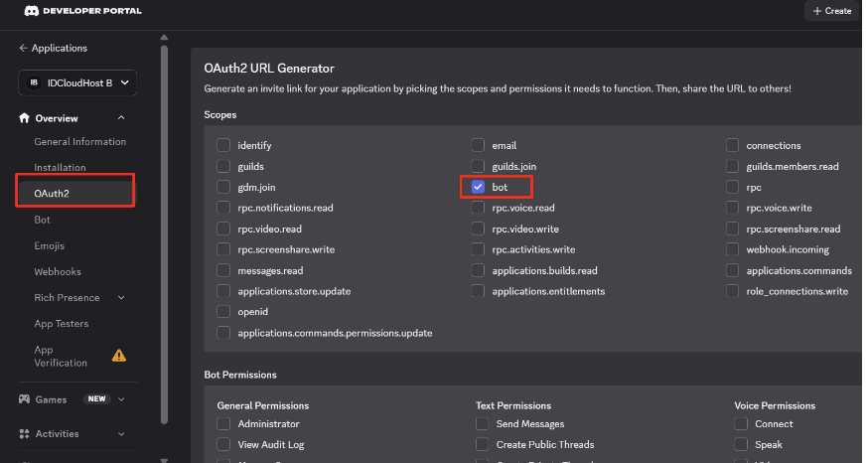This screenshot has width=868, height=463.
Task: Enable the email scope checkbox
Action: click(478, 145)
